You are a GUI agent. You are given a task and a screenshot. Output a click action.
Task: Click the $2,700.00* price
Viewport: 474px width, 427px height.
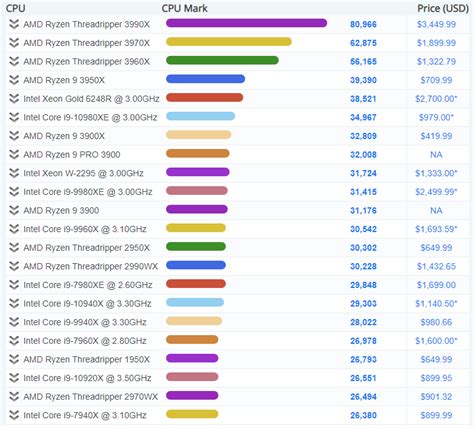[436, 99]
